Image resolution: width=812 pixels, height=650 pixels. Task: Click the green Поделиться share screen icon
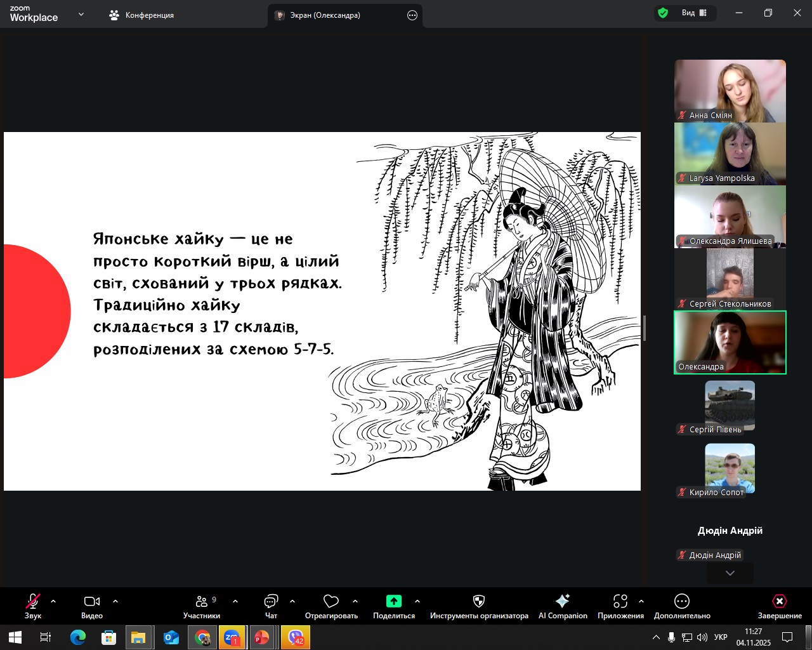coord(394,602)
